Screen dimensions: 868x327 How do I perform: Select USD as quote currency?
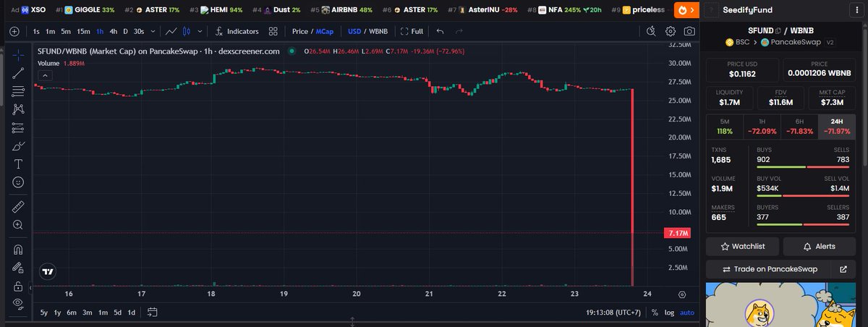coord(354,32)
